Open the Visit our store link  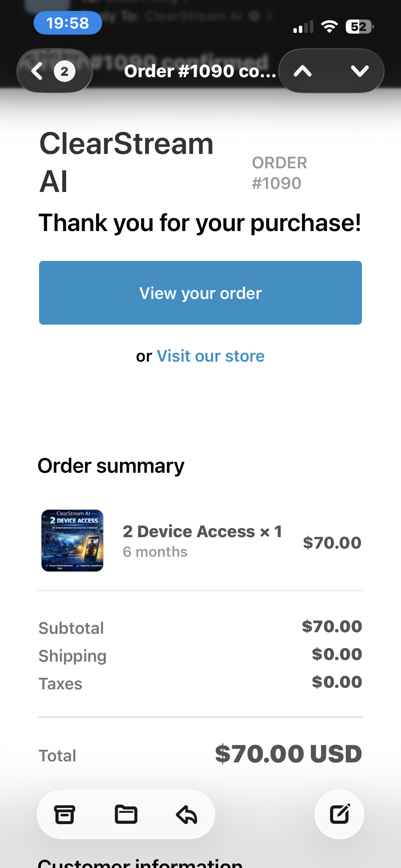click(x=210, y=356)
